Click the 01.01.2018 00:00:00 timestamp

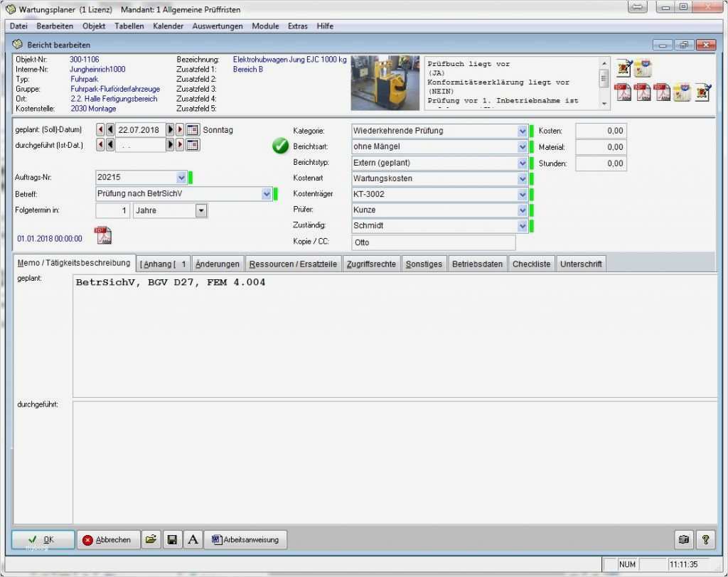click(50, 239)
